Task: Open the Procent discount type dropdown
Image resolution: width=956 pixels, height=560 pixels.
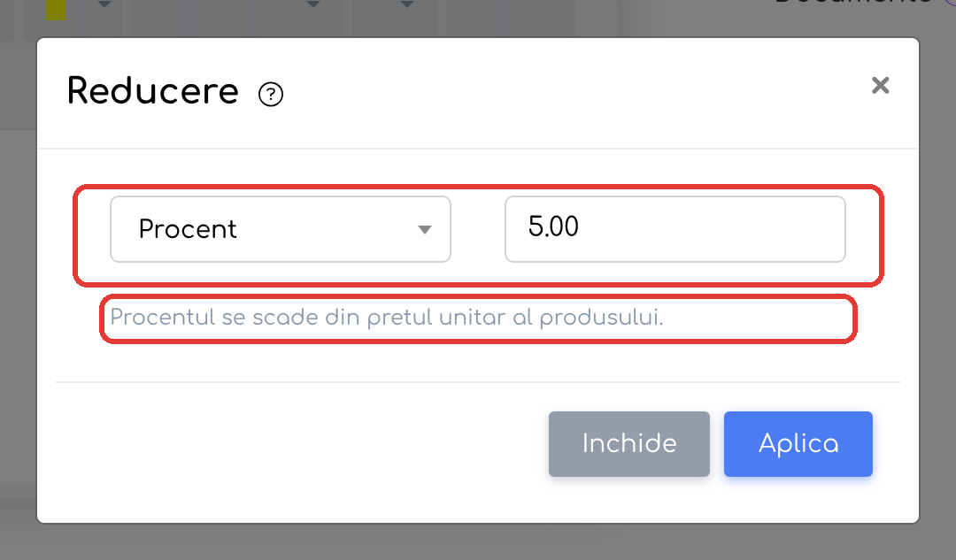Action: (281, 229)
